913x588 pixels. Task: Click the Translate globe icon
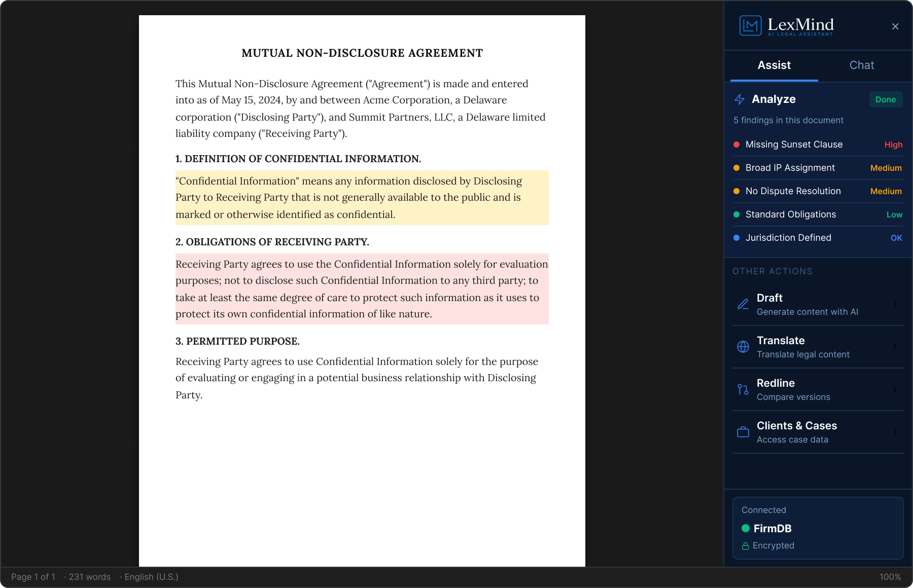(x=743, y=347)
